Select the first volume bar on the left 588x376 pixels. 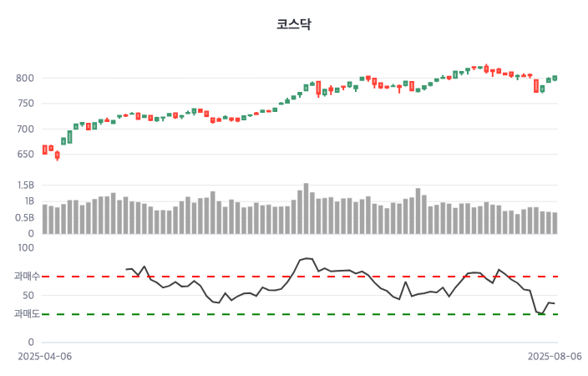[x=45, y=219]
